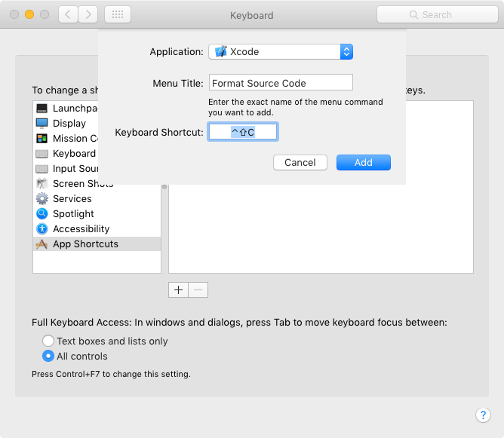The image size is (504, 438).
Task: Click the Display monitor icon
Action: 41,124
